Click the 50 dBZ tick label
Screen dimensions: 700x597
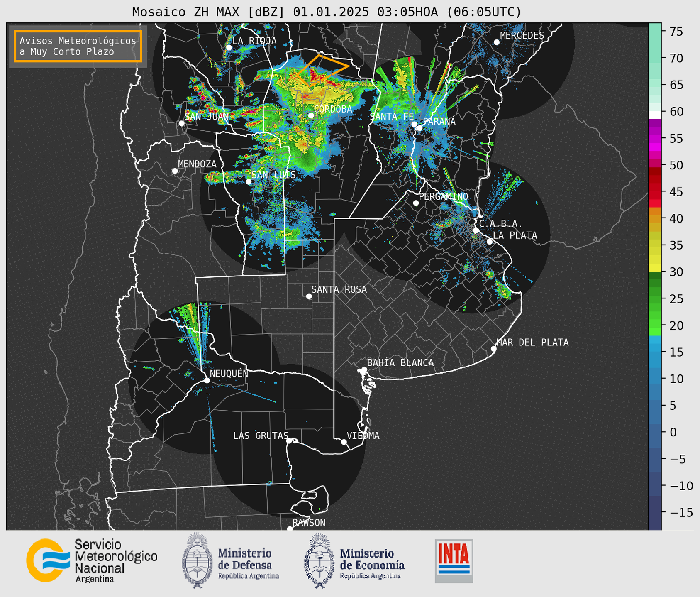coord(676,165)
